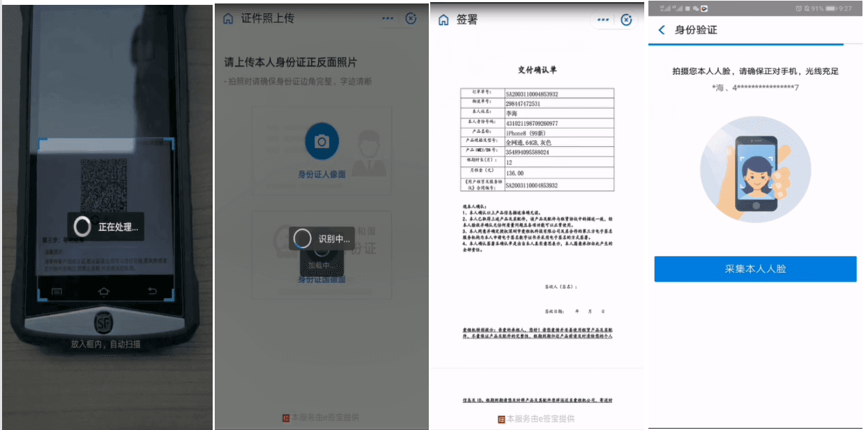The height and width of the screenshot is (430, 868).
Task: Click the 放入框内,自动扫描 hint text
Action: pyautogui.click(x=105, y=343)
